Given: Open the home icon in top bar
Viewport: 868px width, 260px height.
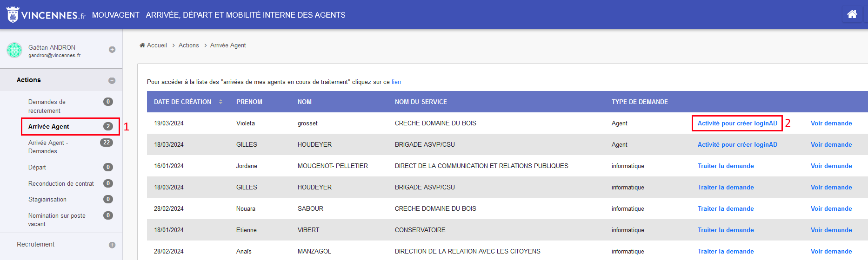Looking at the screenshot, I should tap(852, 14).
